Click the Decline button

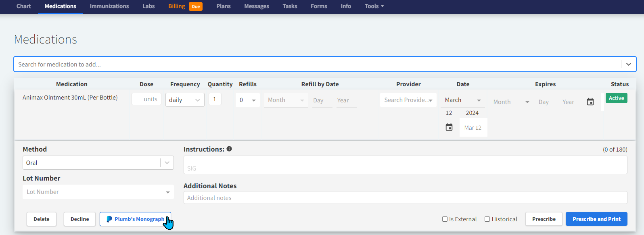(80, 219)
